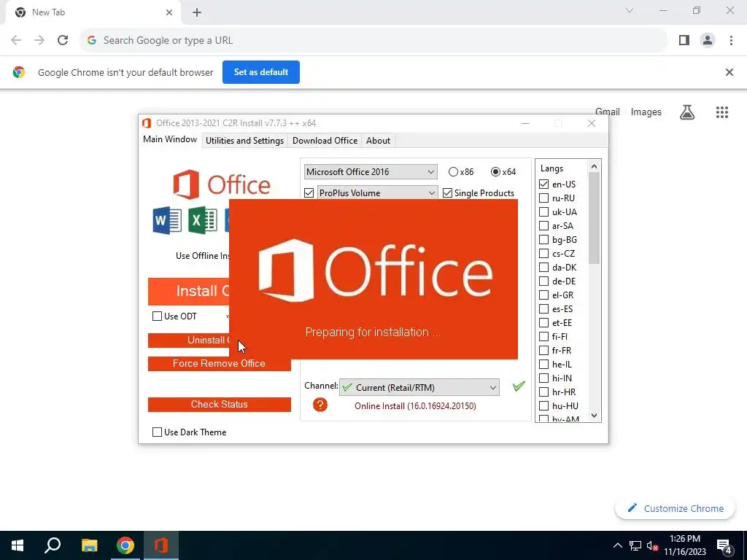Open Microsoft Office 2016 version dropdown
Image resolution: width=747 pixels, height=560 pixels.
click(371, 172)
